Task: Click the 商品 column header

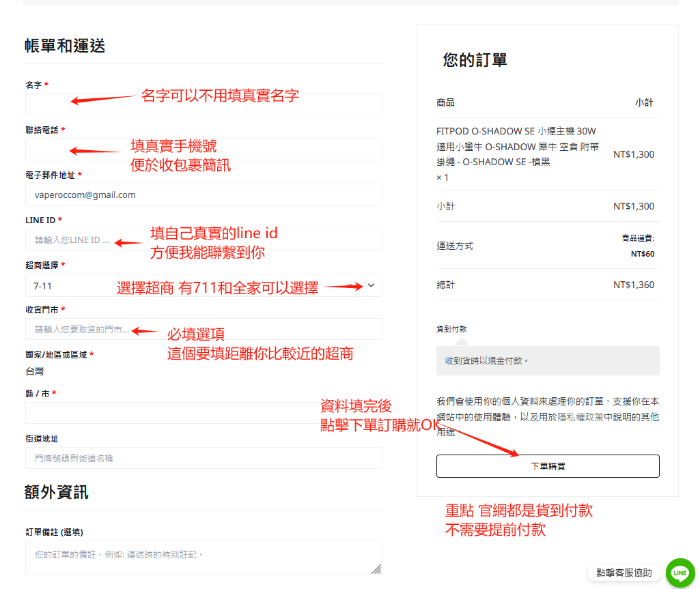Action: (445, 102)
